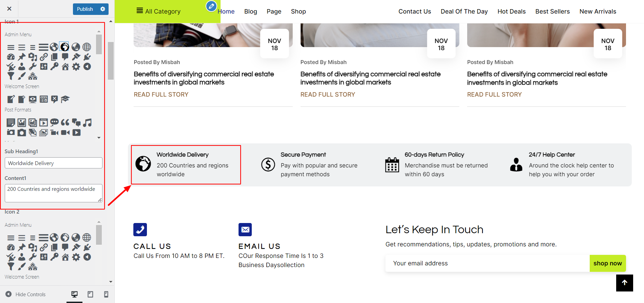Expand the All Category menu
Screen dimensions: 644x303
[158, 11]
